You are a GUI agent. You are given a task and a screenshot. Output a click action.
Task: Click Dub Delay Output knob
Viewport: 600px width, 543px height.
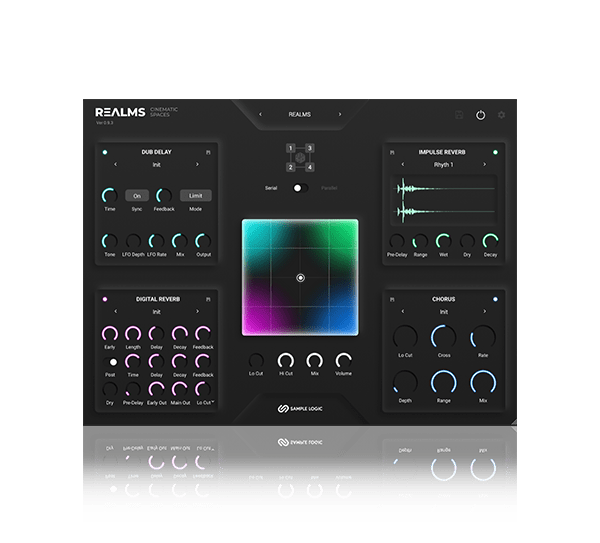coord(203,241)
